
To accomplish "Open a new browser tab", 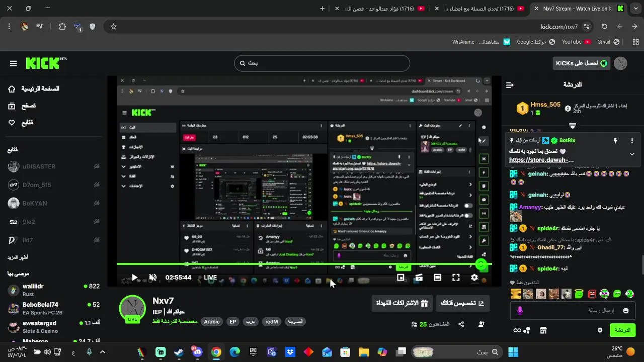I will [323, 9].
